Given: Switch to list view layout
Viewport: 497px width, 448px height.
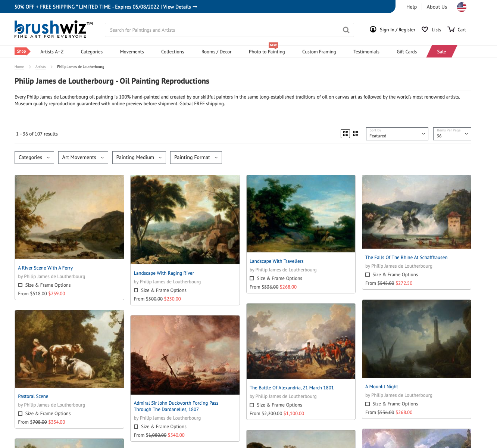Looking at the screenshot, I should click(356, 134).
